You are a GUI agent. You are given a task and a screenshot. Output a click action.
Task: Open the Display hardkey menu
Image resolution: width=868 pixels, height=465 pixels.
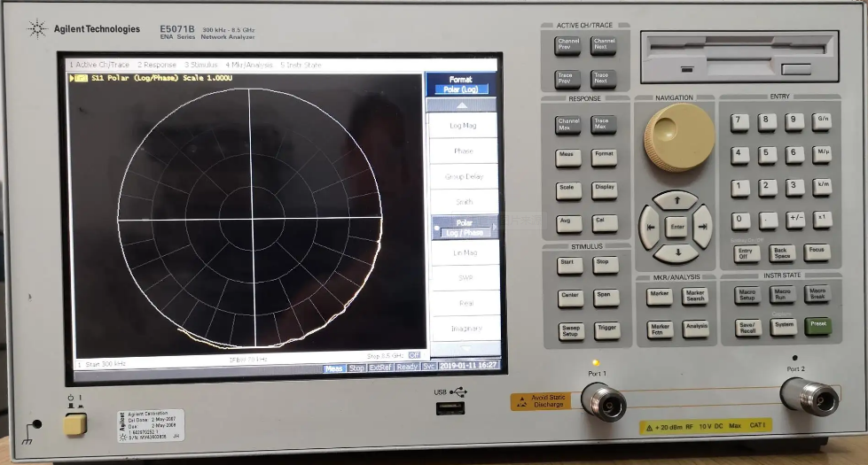pos(605,190)
